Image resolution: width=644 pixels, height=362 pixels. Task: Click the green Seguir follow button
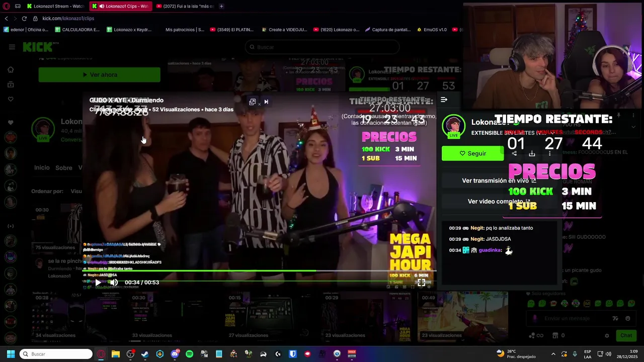(472, 153)
